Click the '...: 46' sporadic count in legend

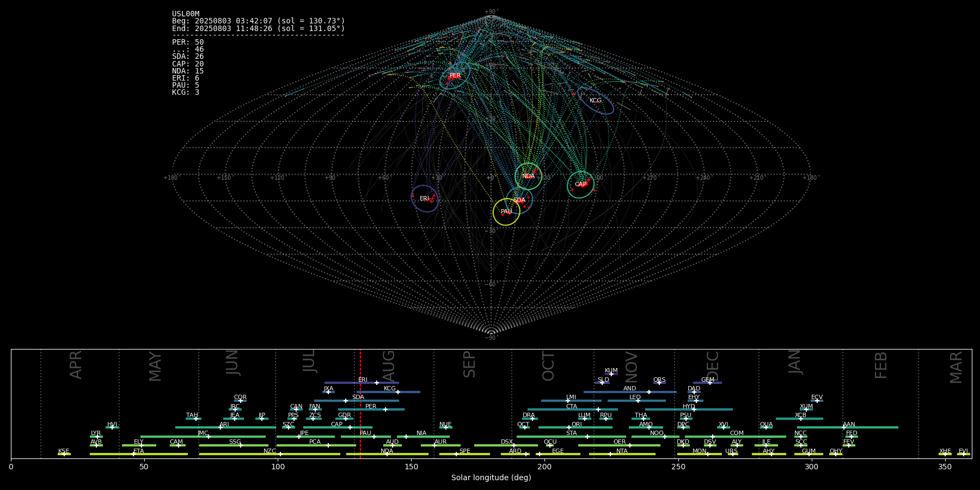(188, 49)
